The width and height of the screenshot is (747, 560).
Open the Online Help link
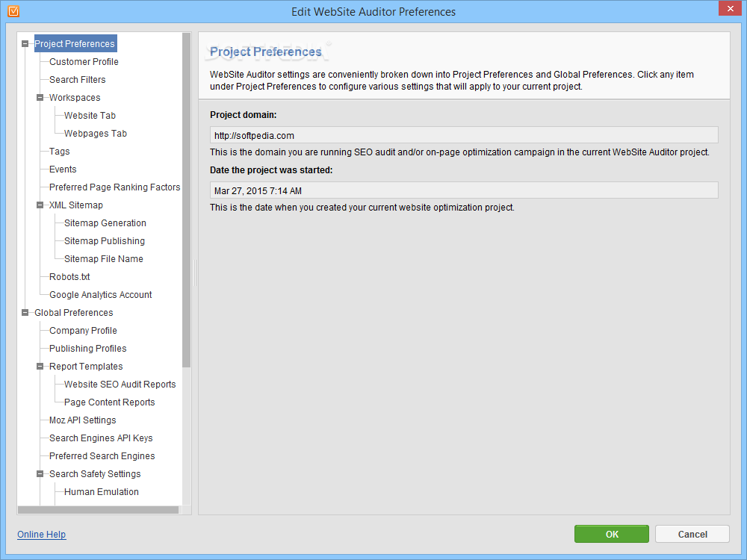pyautogui.click(x=41, y=535)
